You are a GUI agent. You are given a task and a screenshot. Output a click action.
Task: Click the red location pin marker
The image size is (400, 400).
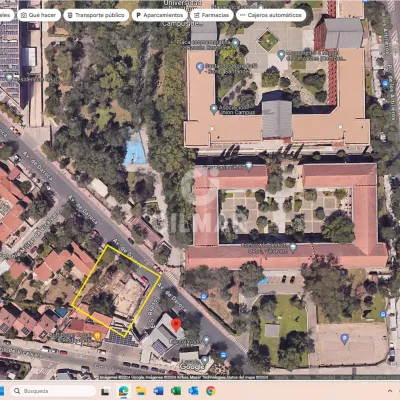pos(176,324)
